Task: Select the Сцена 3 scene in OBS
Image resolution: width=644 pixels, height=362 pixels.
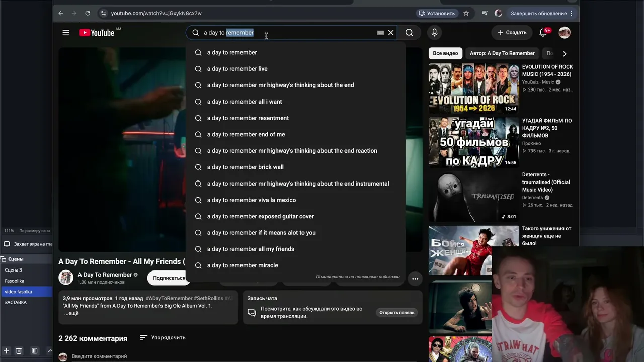Action: coord(26,270)
